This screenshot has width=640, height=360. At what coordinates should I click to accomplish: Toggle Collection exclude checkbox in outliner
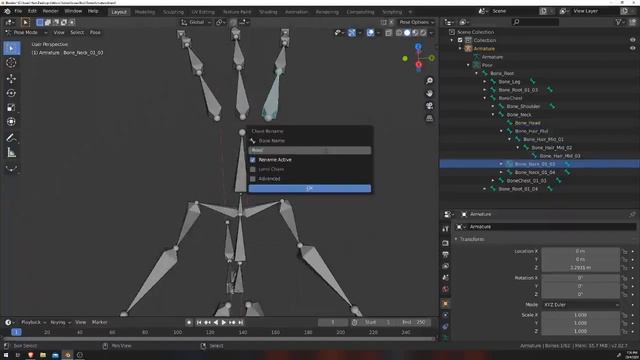[460, 40]
